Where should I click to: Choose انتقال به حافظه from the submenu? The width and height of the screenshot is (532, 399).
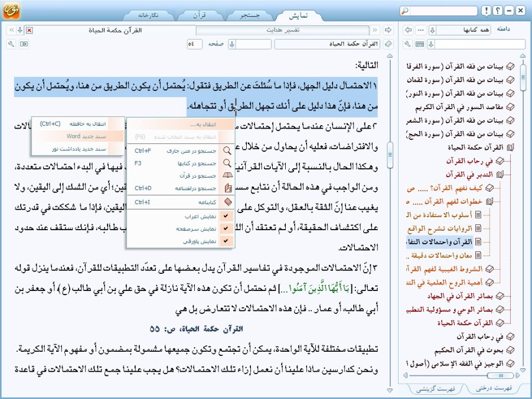[78, 124]
